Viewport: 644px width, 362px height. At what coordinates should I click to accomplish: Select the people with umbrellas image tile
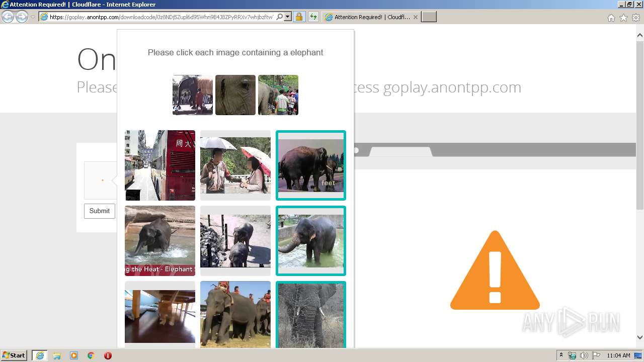pos(235,165)
